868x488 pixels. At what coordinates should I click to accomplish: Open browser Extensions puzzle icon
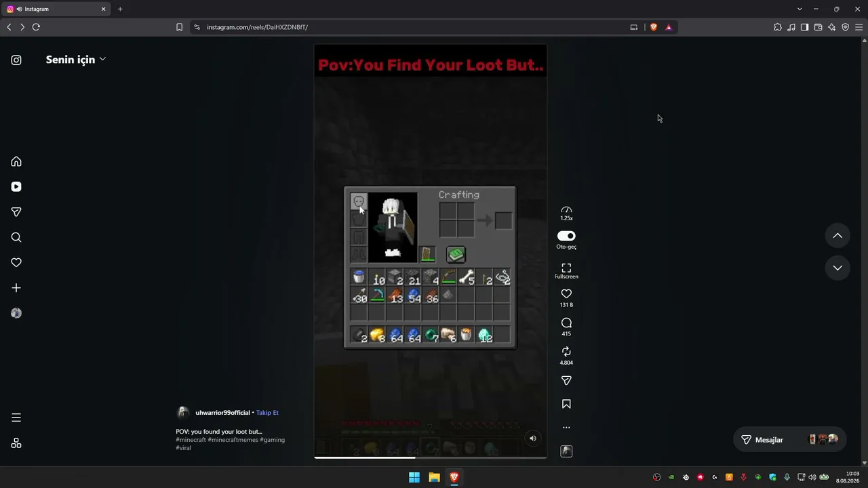(778, 27)
